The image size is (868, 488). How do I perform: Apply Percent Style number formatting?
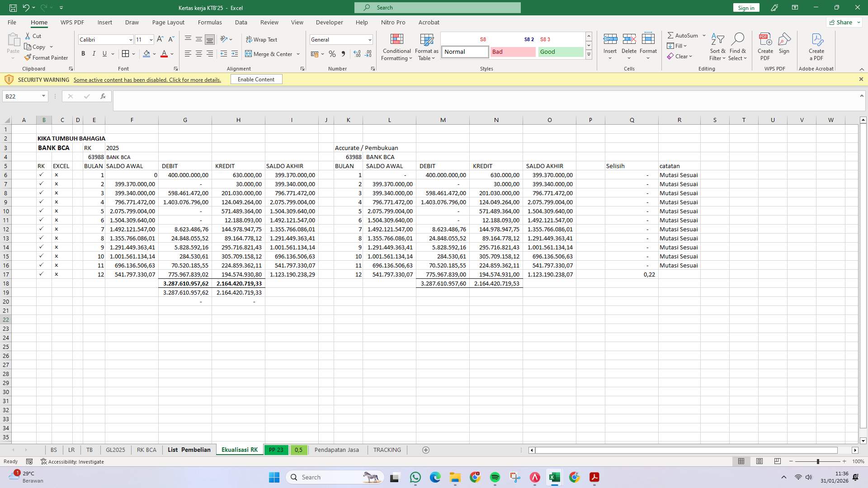332,54
